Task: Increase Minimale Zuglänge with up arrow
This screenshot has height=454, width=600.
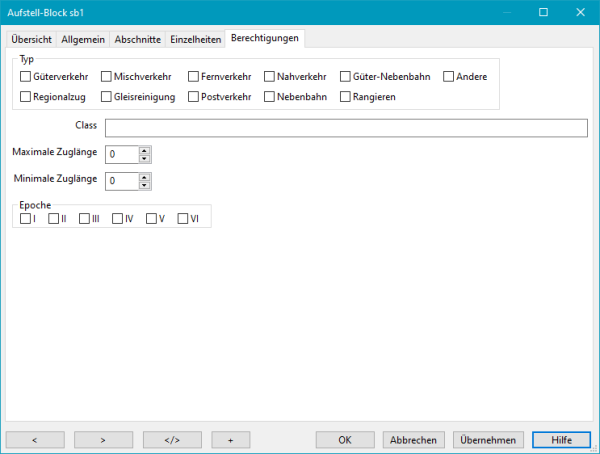Action: (x=145, y=177)
